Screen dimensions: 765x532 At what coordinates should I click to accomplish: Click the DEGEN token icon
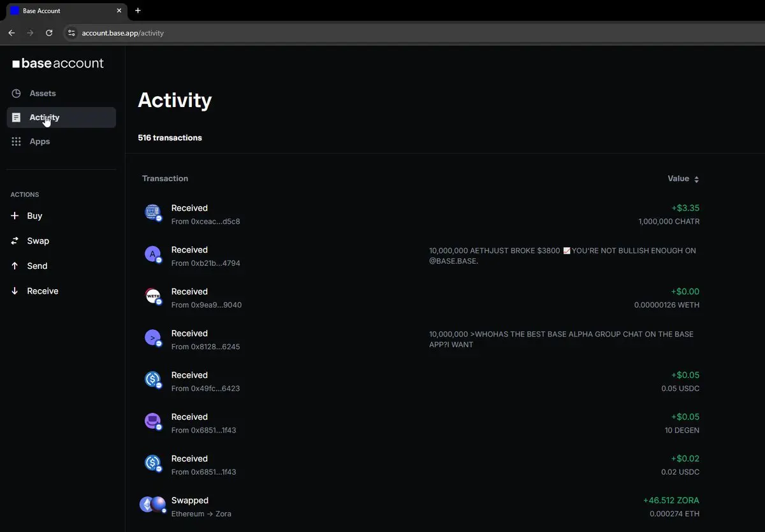152,421
